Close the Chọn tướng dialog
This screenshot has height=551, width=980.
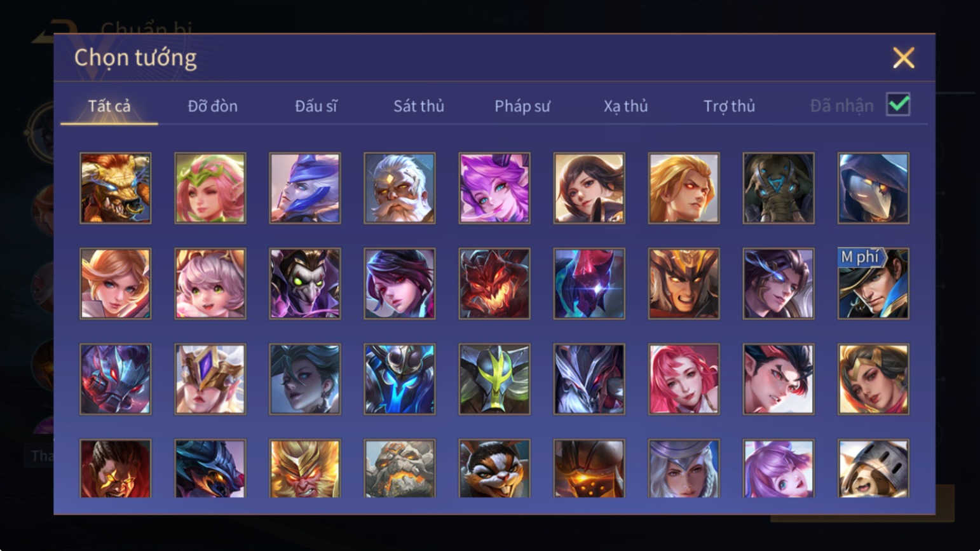click(903, 58)
